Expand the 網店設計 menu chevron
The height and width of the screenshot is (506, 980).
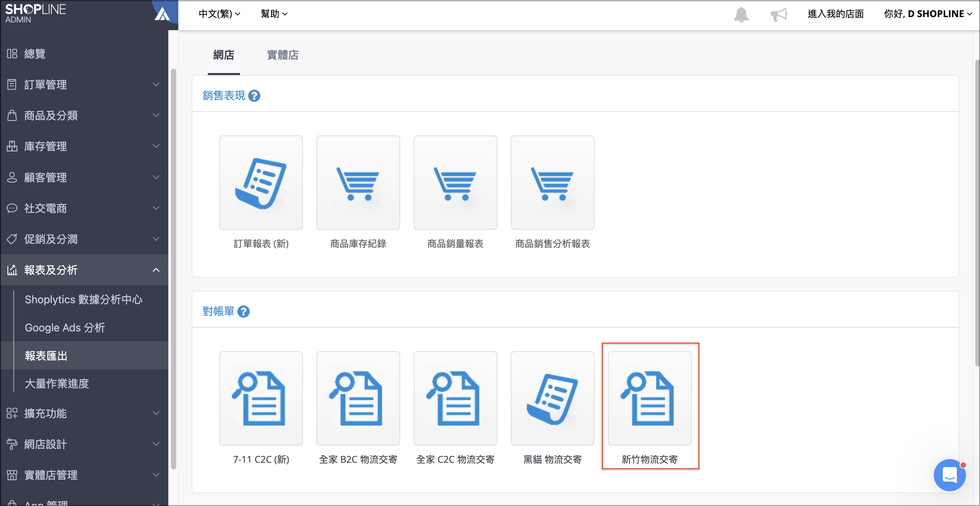pyautogui.click(x=156, y=444)
